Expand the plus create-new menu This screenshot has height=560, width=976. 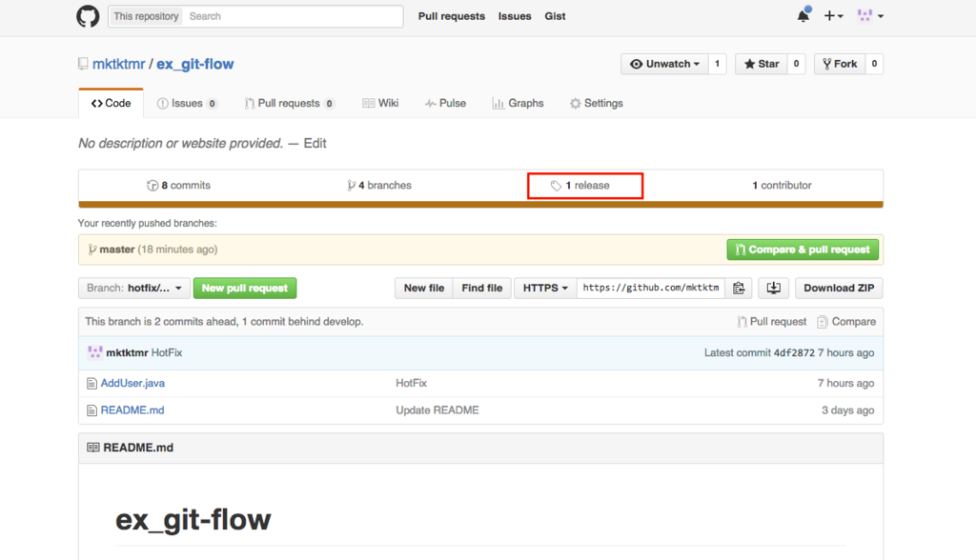833,16
